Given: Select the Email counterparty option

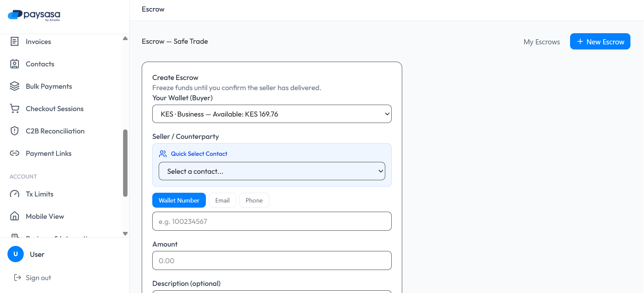Looking at the screenshot, I should [222, 200].
